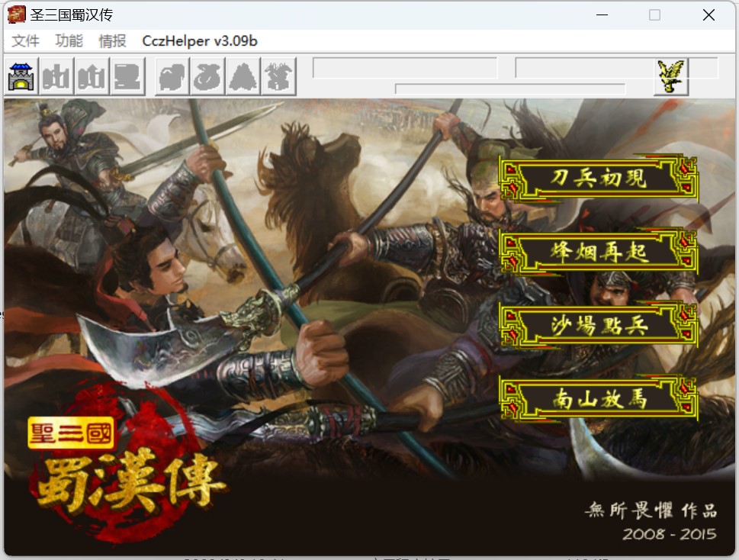Select the 沙場點兵 button
739x560 pixels.
(599, 325)
